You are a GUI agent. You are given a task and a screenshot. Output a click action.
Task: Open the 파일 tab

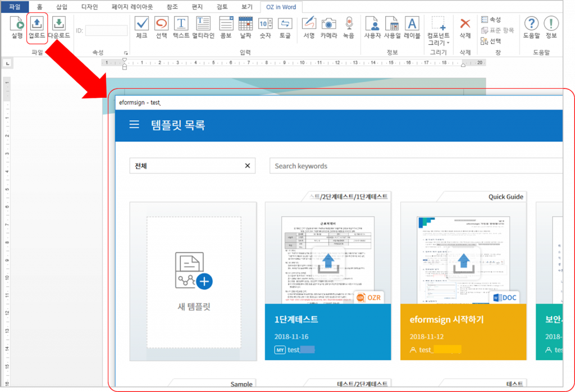pyautogui.click(x=15, y=7)
